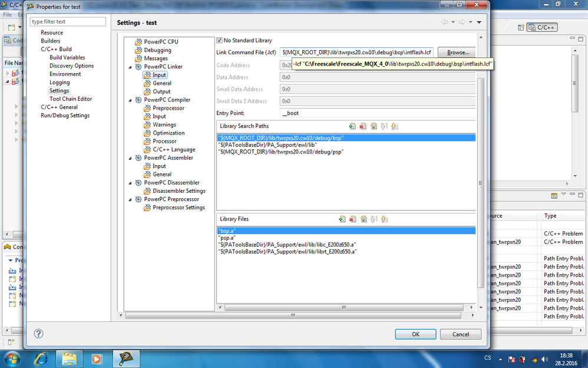This screenshot has width=588, height=368.
Task: Open back history dropdown arrow
Action: tap(453, 22)
